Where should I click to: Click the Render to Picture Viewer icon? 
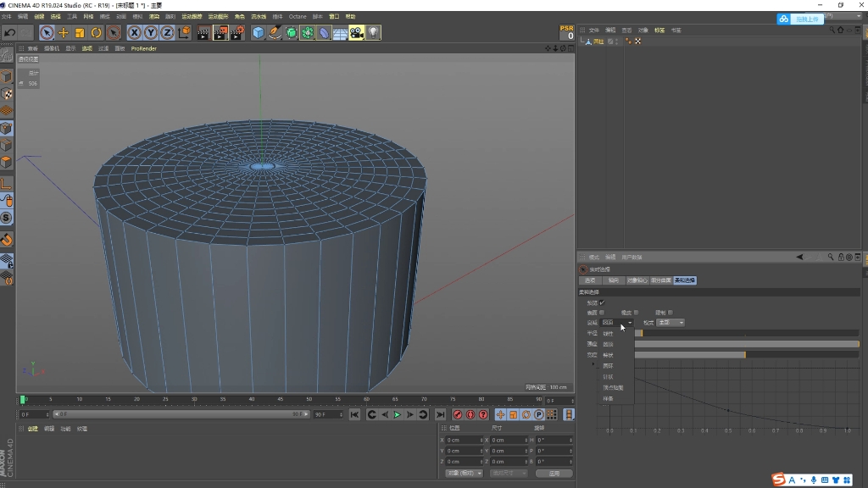[220, 33]
